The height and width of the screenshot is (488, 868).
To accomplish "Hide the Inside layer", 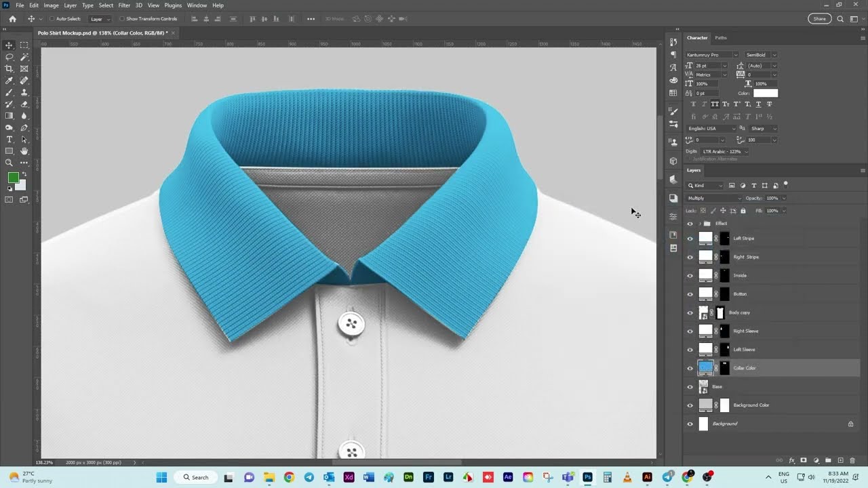I will (x=690, y=275).
